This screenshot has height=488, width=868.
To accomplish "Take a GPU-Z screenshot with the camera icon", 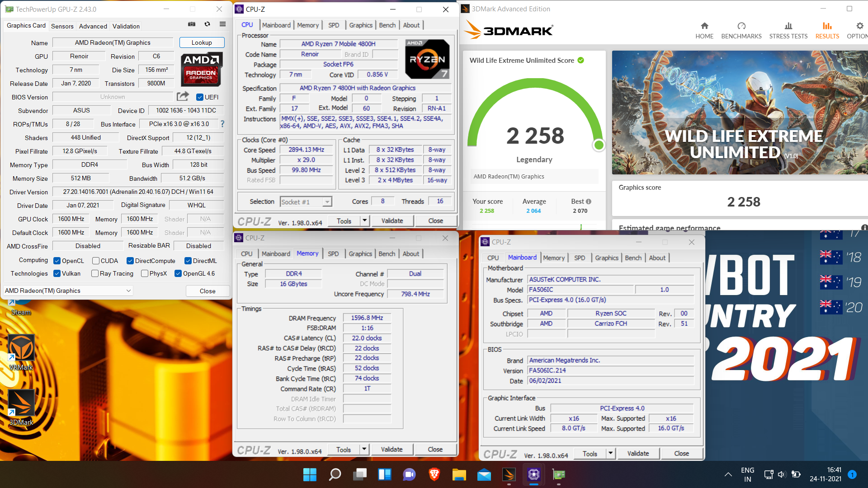I will point(192,24).
